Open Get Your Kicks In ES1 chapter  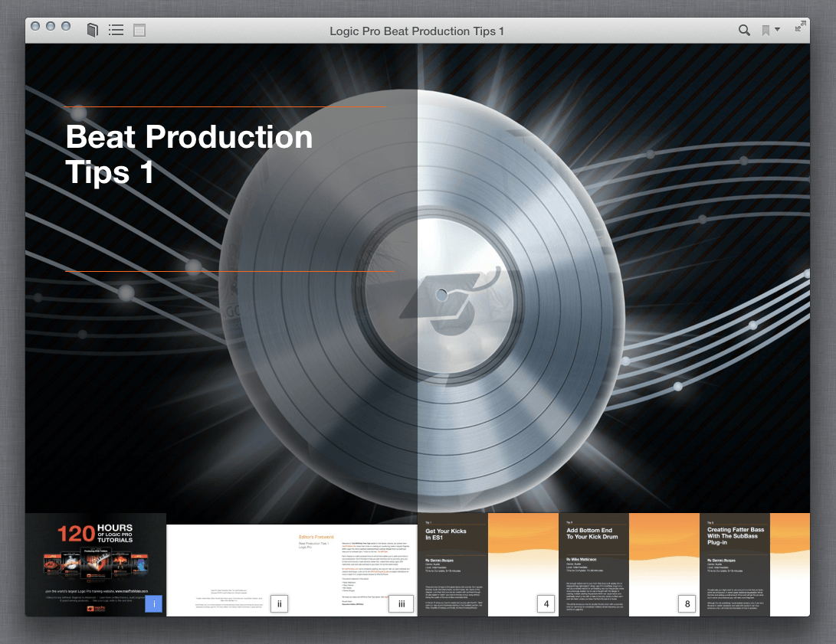[x=488, y=564]
